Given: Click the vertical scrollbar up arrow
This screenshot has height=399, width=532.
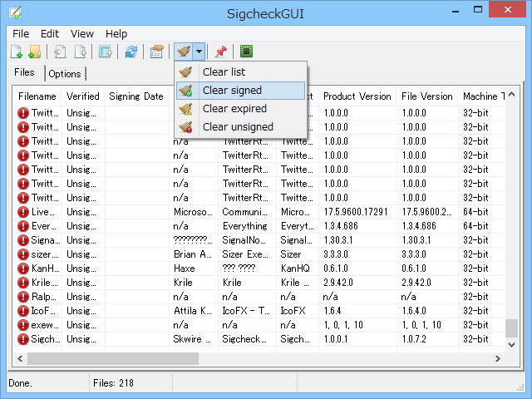Looking at the screenshot, I should pos(512,94).
